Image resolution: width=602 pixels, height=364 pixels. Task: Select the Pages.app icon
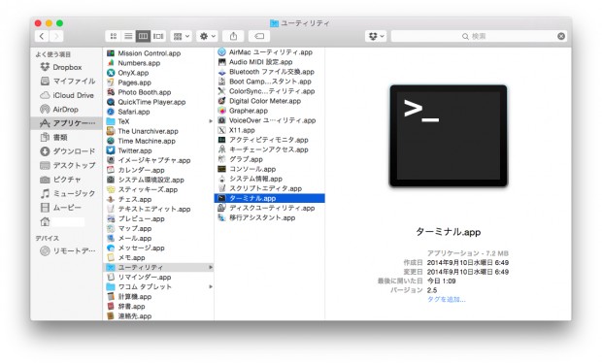111,83
